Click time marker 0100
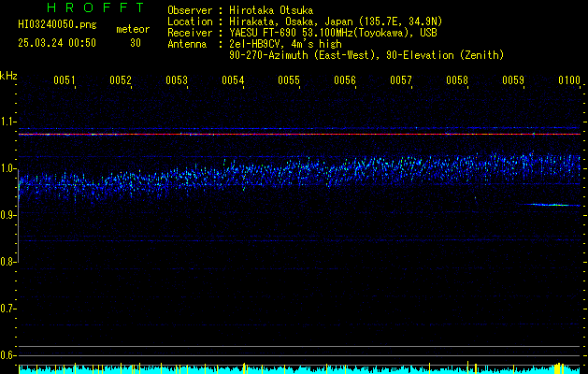The image size is (588, 374). pyautogui.click(x=569, y=80)
